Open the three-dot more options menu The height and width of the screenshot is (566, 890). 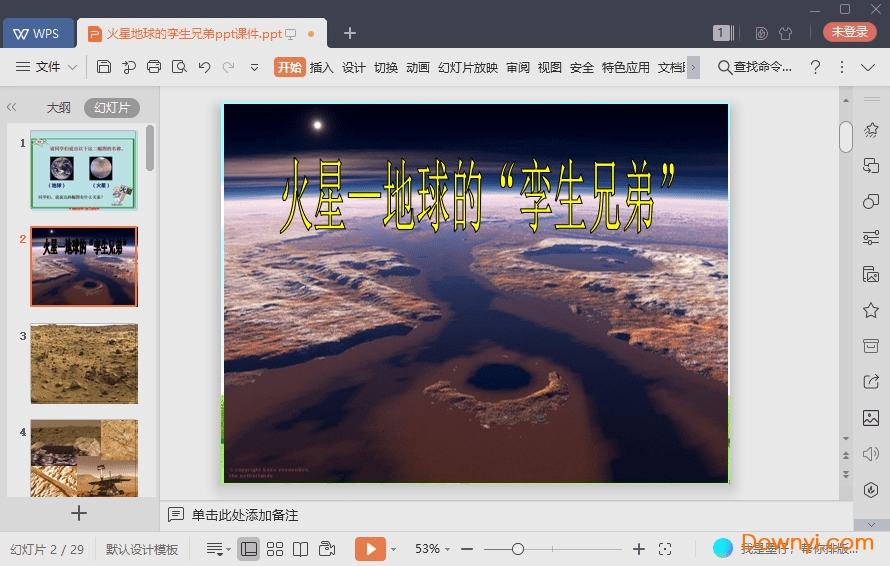(842, 67)
